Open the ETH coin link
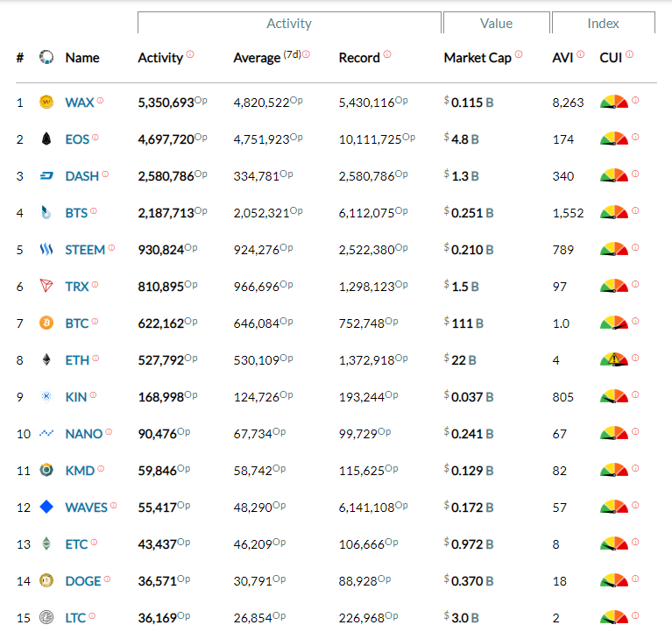Image resolution: width=672 pixels, height=632 pixels. tap(77, 360)
